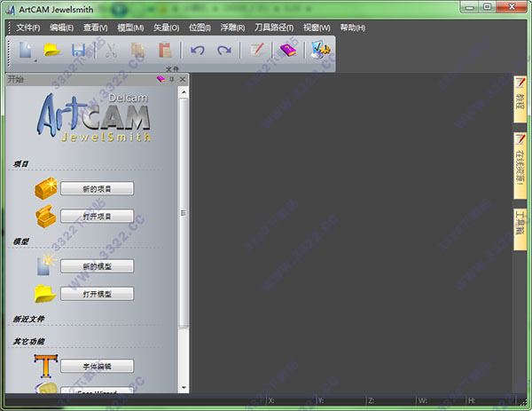Click the scroll up arrow in 开始 panel

(x=184, y=92)
